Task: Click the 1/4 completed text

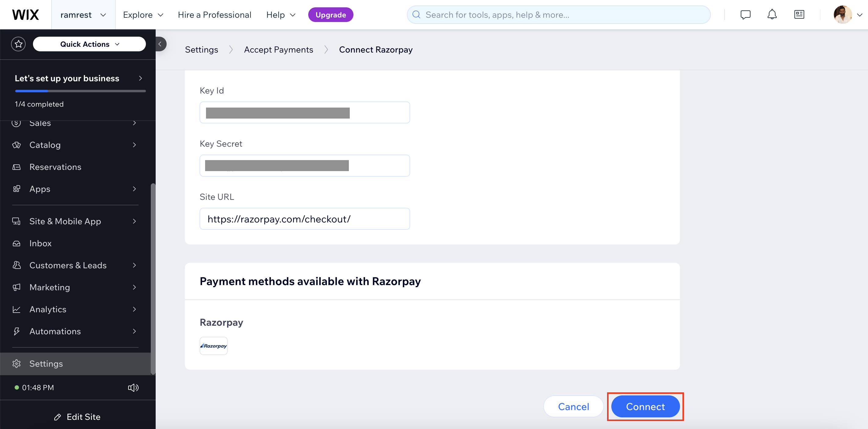Action: [x=39, y=104]
